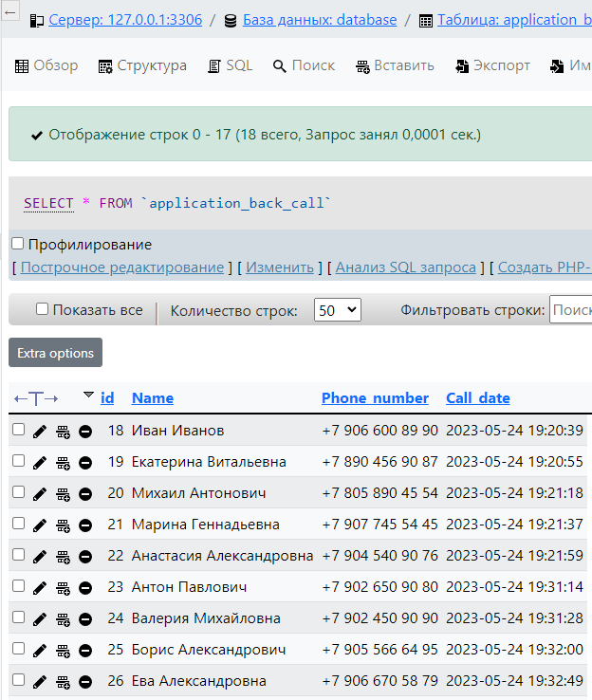This screenshot has width=592, height=700.
Task: Click the database icon in breadcrumb
Action: pyautogui.click(x=231, y=21)
